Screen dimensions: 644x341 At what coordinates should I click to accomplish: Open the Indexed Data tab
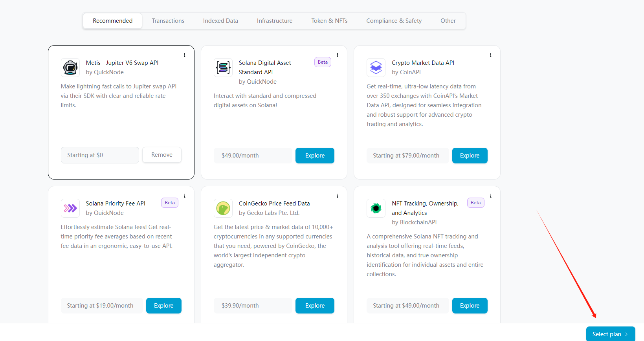click(220, 21)
